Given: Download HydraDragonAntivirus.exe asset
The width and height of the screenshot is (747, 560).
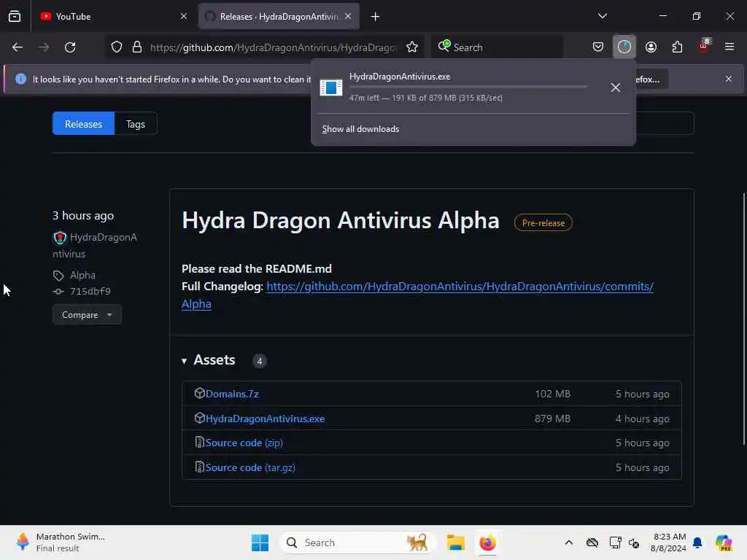Looking at the screenshot, I should coord(265,419).
